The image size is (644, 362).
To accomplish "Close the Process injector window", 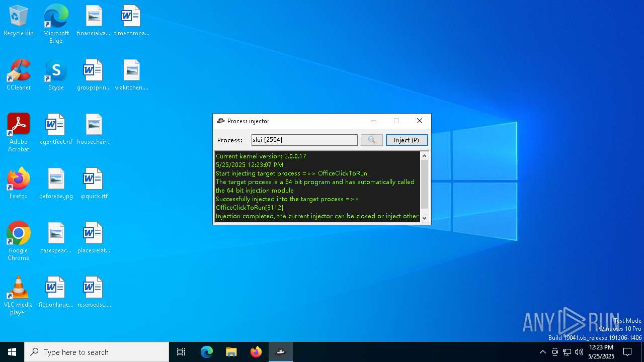I will [419, 121].
